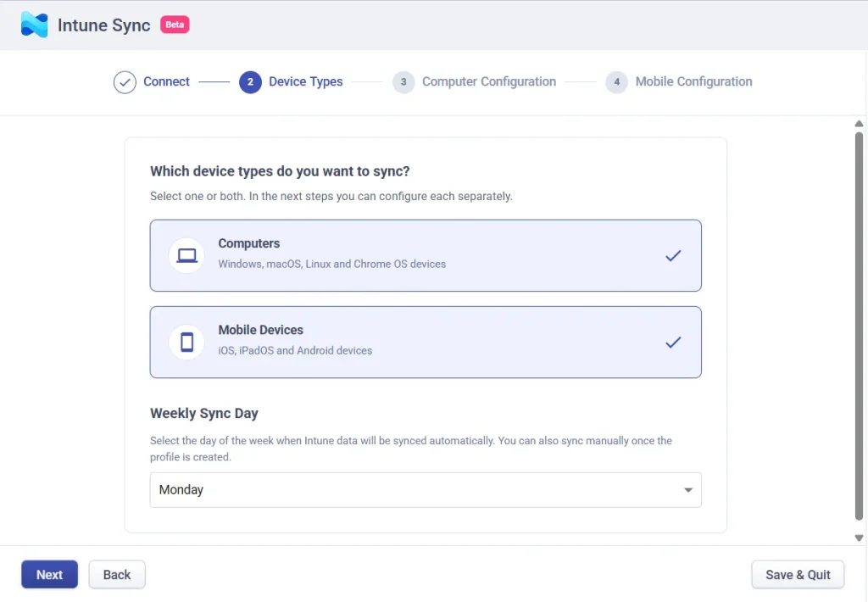Click the 'Select one or both' description text
The height and width of the screenshot is (602, 868).
click(331, 196)
